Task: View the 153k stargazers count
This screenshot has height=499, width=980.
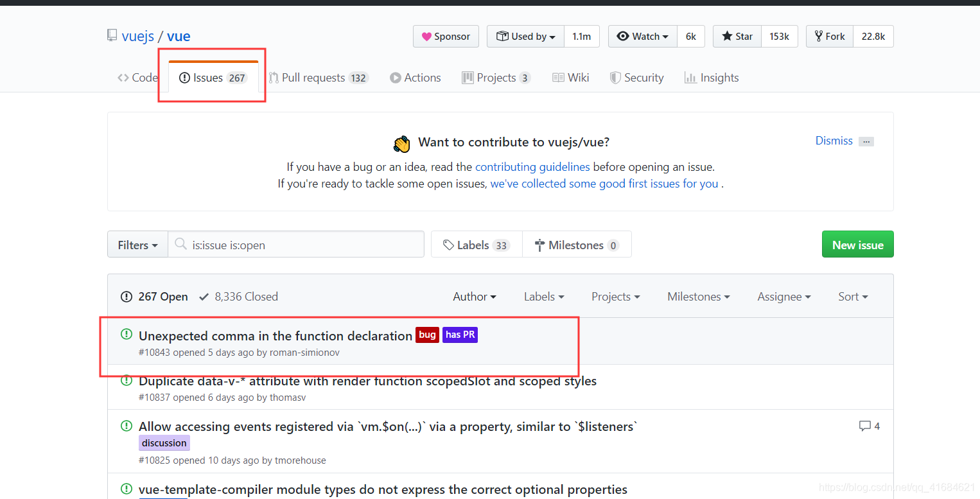Action: click(780, 37)
